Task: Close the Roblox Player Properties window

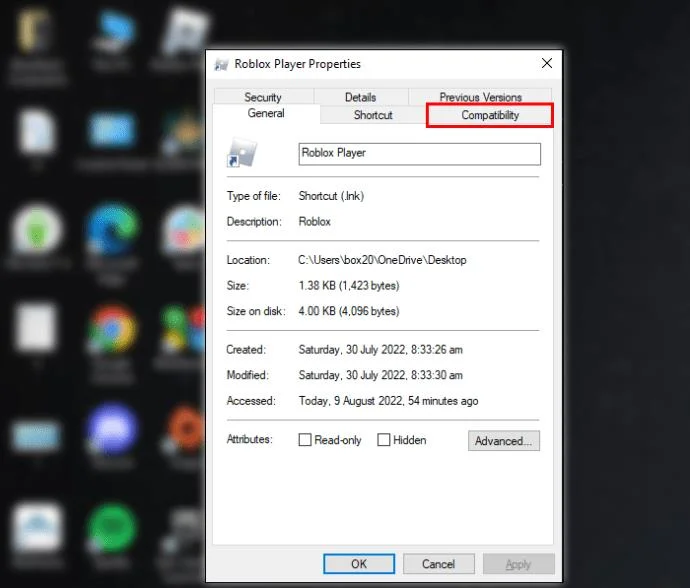Action: point(547,63)
